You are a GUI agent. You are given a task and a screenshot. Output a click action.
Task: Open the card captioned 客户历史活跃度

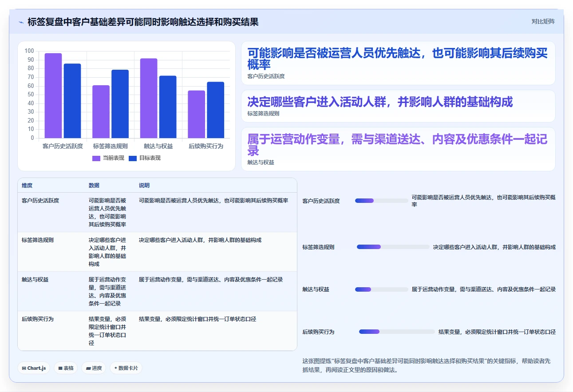point(398,63)
